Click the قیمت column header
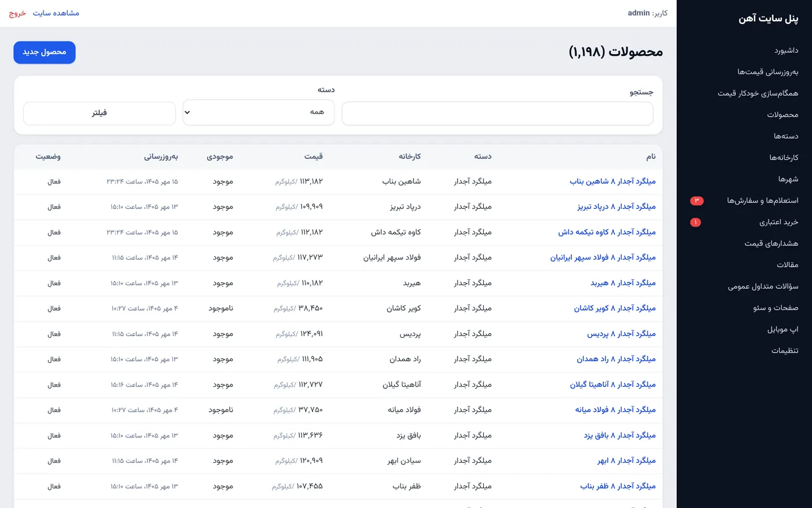The height and width of the screenshot is (508, 812). click(x=313, y=157)
